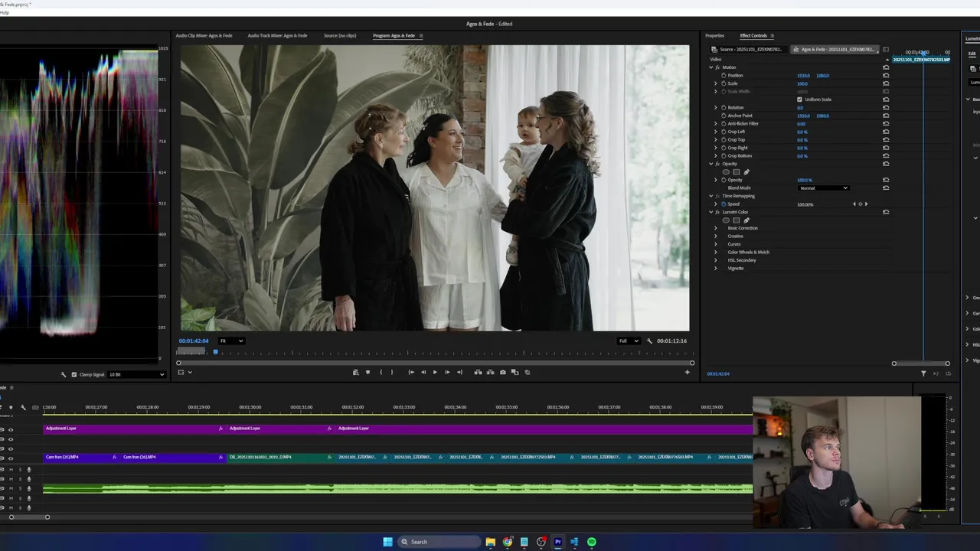Open Program monitor settings wrench
980x551 pixels.
[649, 341]
